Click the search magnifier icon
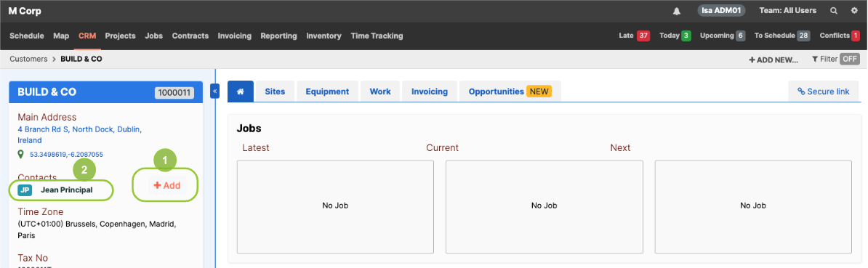This screenshot has height=268, width=868. (834, 11)
